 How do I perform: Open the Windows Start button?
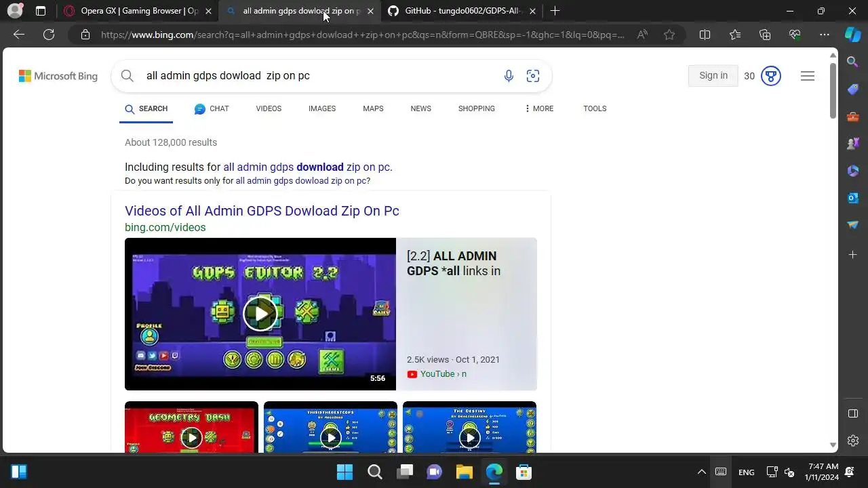pyautogui.click(x=344, y=472)
